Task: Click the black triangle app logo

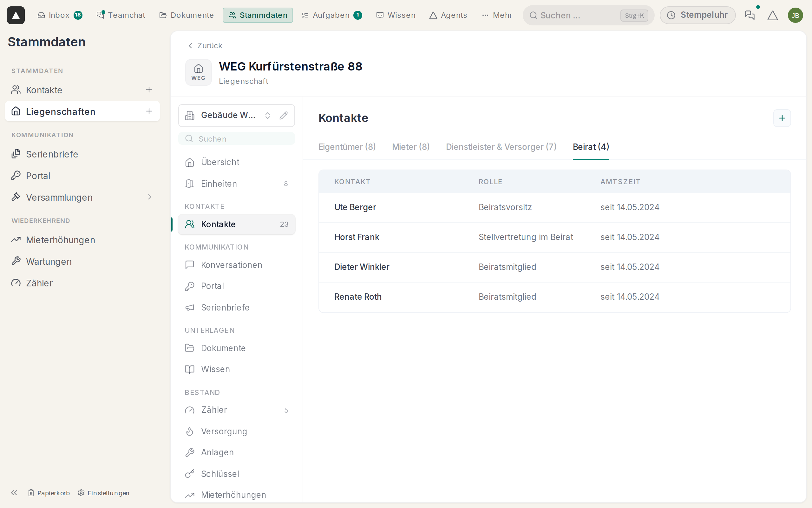Action: 16,15
